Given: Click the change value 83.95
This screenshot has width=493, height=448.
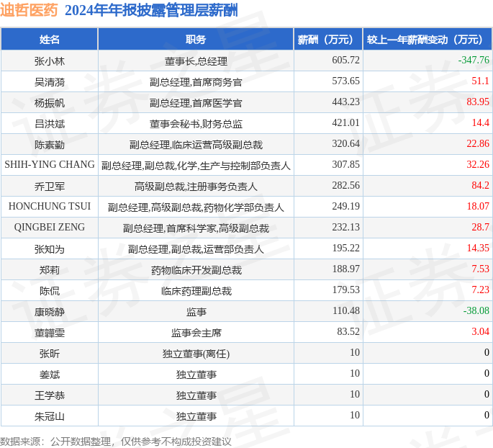Looking at the screenshot, I should [478, 102].
